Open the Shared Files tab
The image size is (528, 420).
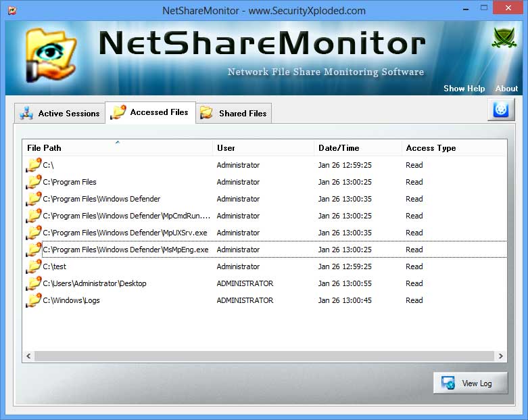click(234, 113)
